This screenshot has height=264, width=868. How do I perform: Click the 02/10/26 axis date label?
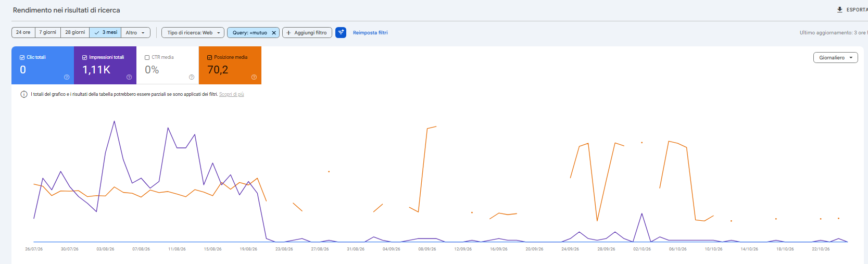642,249
